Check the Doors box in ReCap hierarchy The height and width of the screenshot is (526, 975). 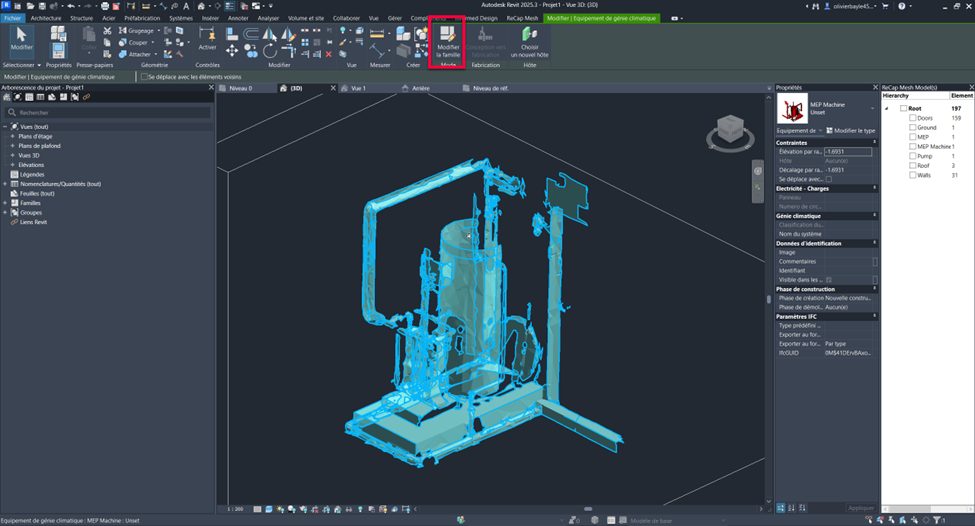912,118
